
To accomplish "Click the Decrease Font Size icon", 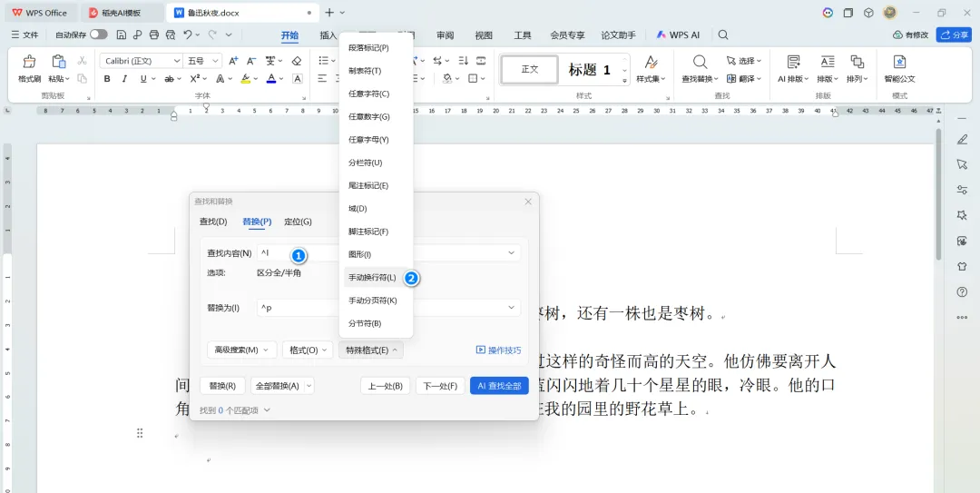I will tap(251, 61).
